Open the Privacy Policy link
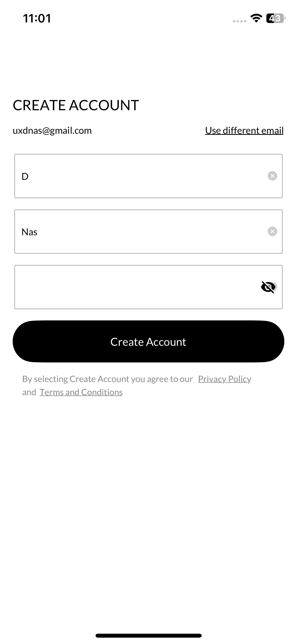297x644 pixels. click(224, 379)
